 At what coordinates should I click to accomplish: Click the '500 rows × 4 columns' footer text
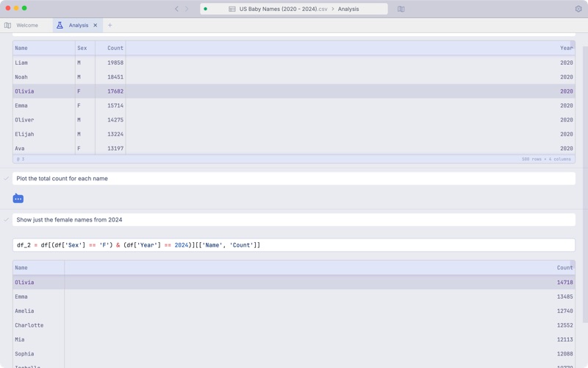[x=546, y=159]
